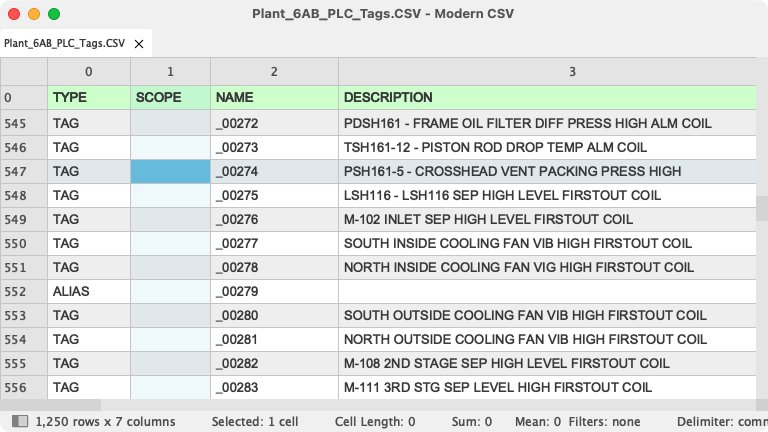Click the Filters: none status entry
768x432 pixels.
tap(604, 422)
